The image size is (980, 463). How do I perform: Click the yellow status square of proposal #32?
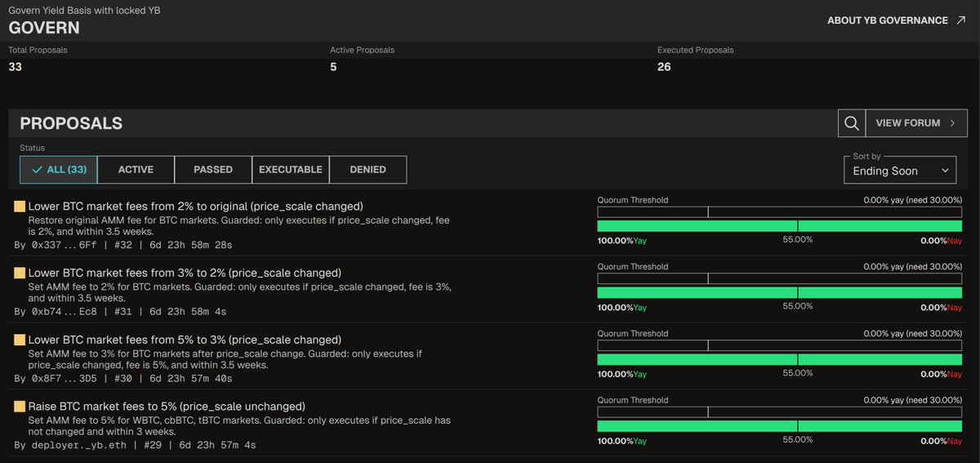(x=20, y=207)
